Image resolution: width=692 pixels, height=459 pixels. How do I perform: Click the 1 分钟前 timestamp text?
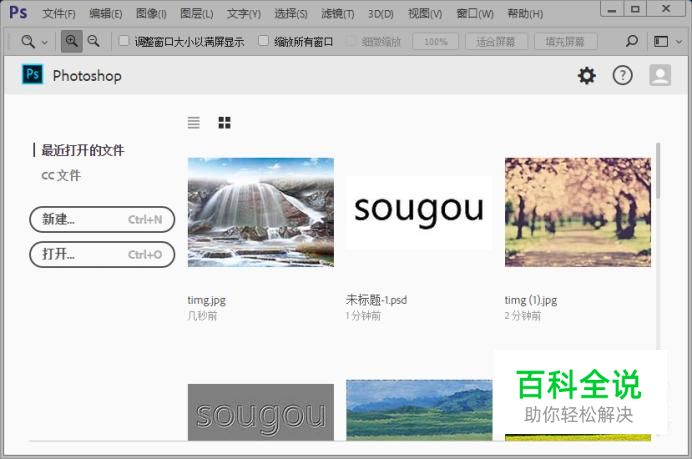363,316
